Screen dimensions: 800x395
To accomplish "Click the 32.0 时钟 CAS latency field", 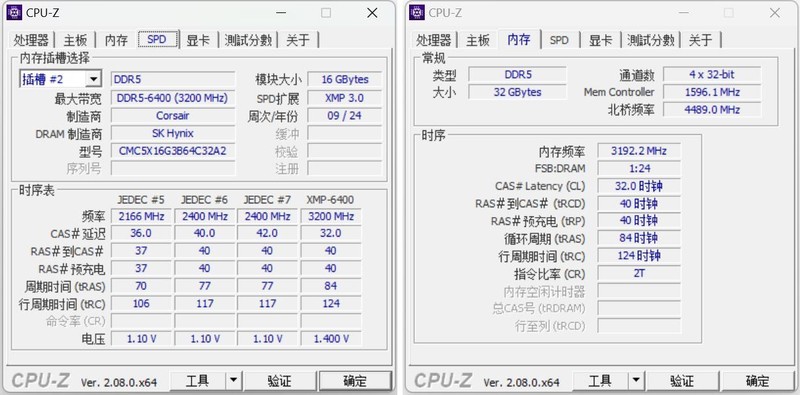I will (x=639, y=186).
